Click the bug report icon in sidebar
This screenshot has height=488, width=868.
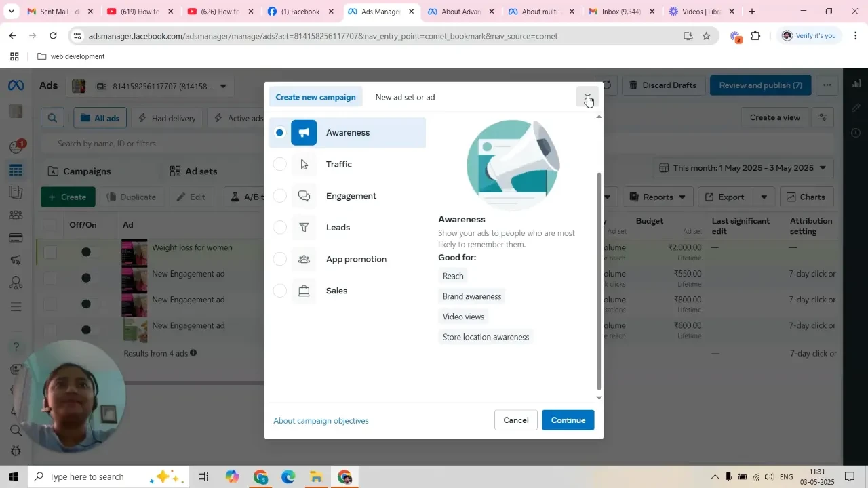click(x=16, y=451)
